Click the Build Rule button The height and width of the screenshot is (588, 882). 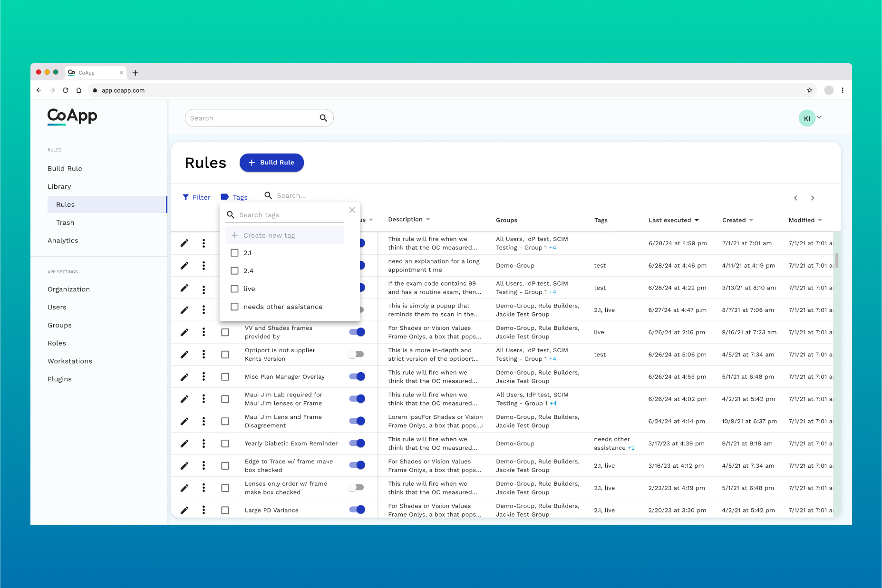271,163
